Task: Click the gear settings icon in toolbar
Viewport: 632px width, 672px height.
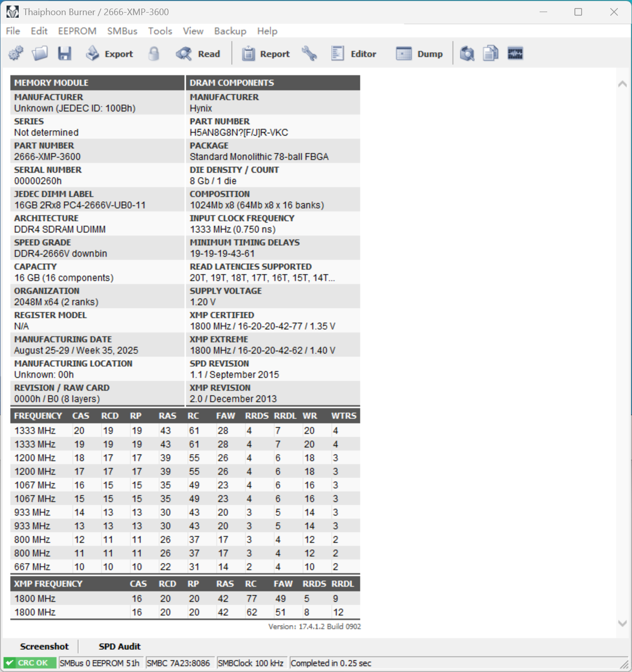Action: tap(16, 53)
